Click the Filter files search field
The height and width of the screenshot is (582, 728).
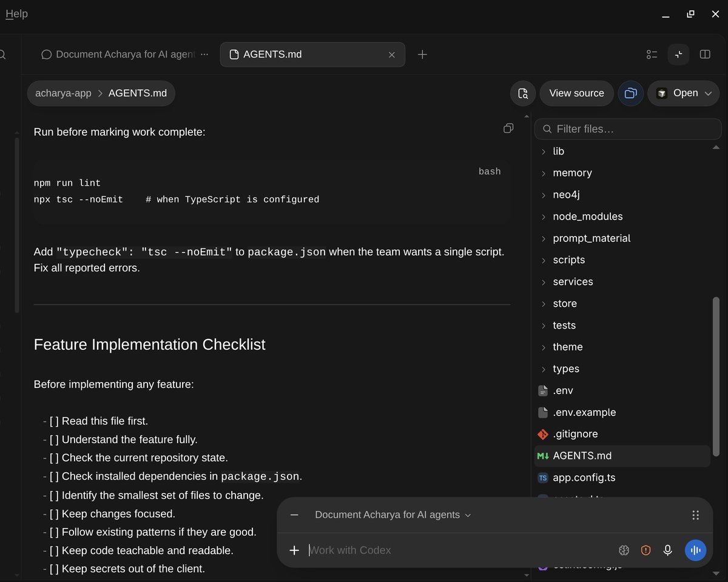click(x=628, y=129)
